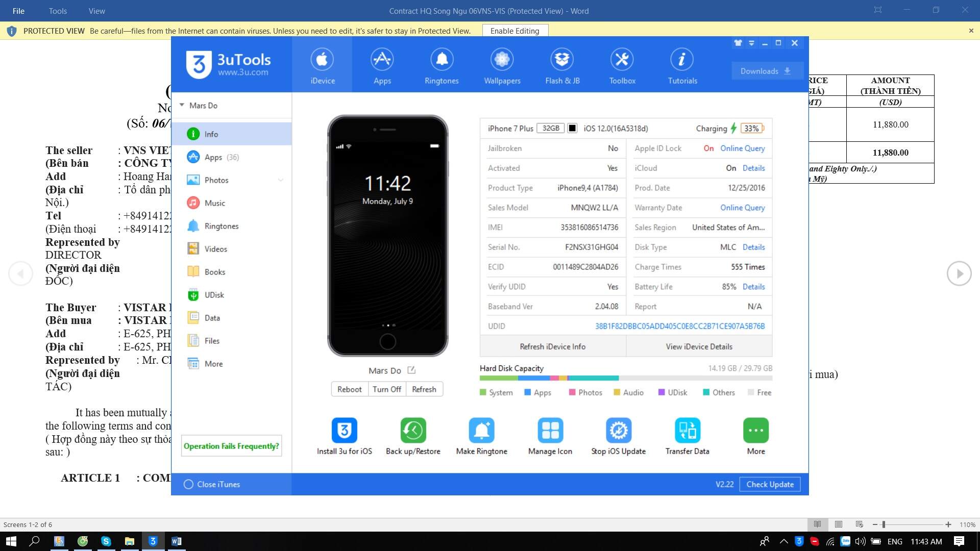Click Refresh iDevice Info
The image size is (980, 551).
553,346
